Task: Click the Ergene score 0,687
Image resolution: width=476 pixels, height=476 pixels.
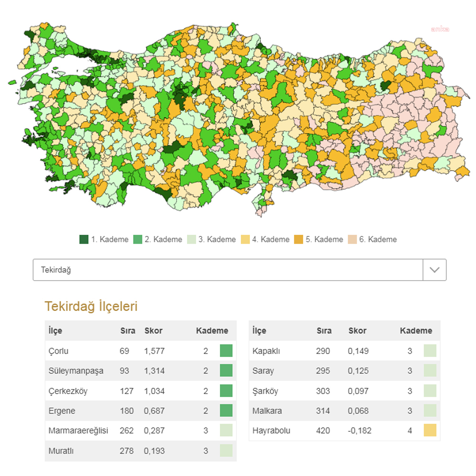Action: click(x=154, y=411)
